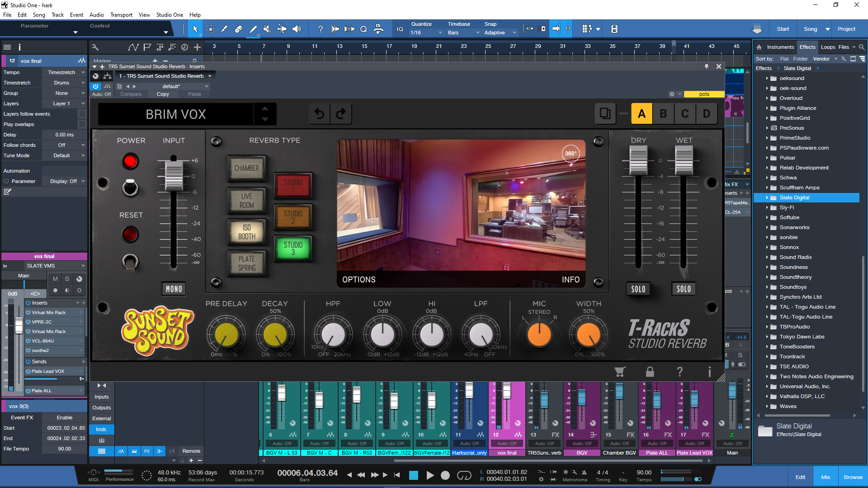Select the Eraser tool
Image resolution: width=868 pixels, height=488 pixels.
click(239, 29)
